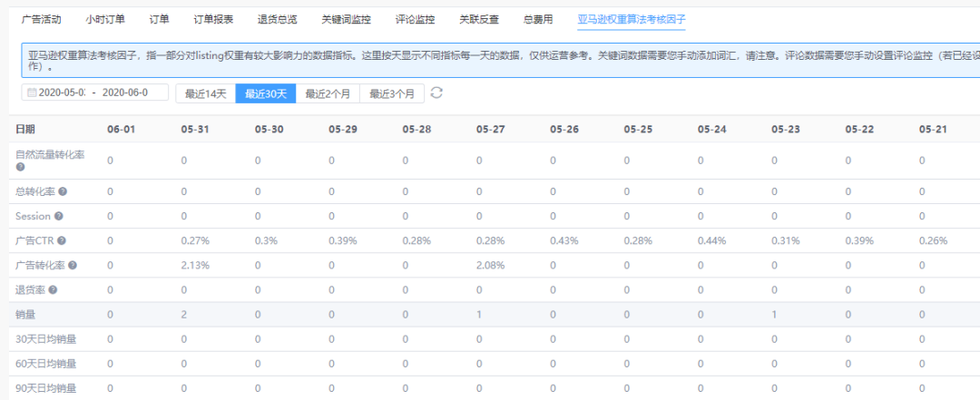Viewport: 980px width, 400px height.
Task: Go to 退货总览 tab
Action: (x=278, y=19)
